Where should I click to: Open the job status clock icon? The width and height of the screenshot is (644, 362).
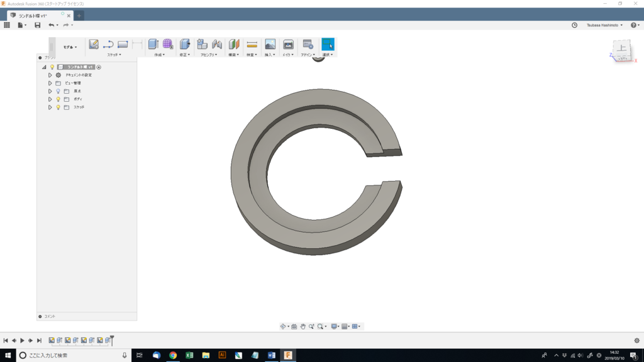(575, 25)
